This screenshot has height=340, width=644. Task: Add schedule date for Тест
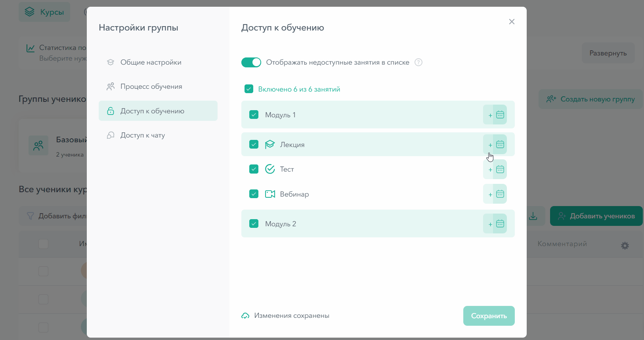point(495,169)
